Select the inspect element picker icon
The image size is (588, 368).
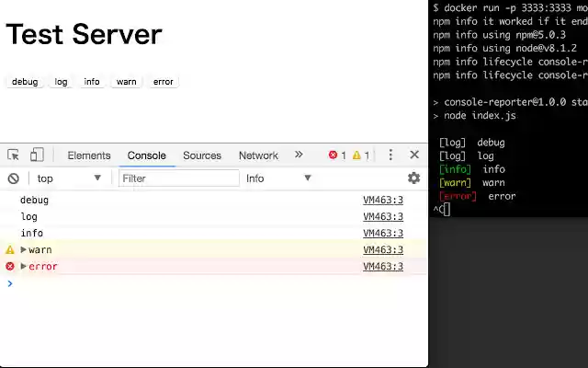click(13, 155)
